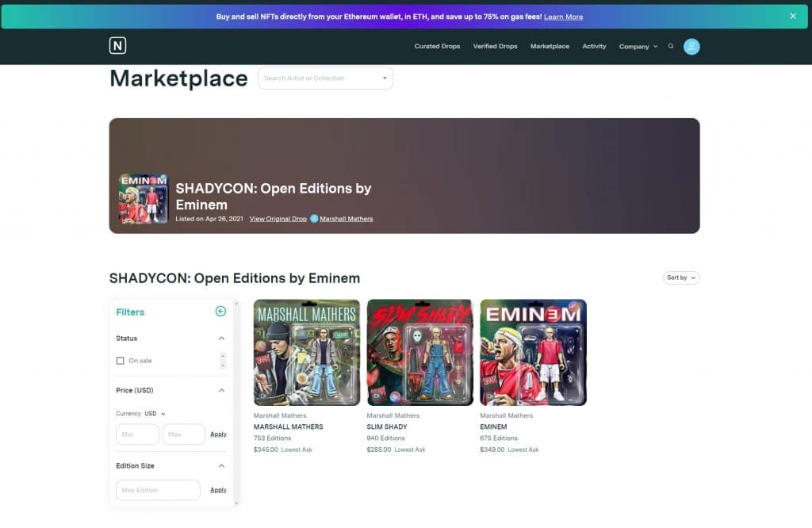Open the Activity nav item
The height and width of the screenshot is (528, 812).
click(594, 46)
